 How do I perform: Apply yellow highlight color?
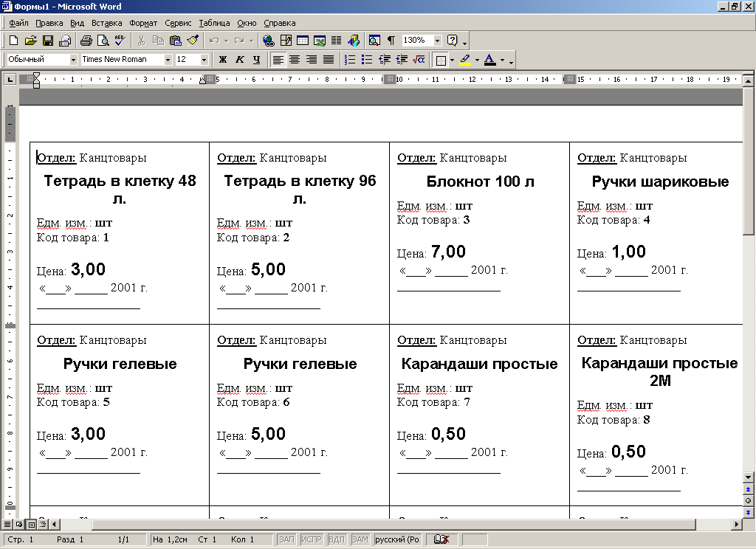pyautogui.click(x=465, y=60)
